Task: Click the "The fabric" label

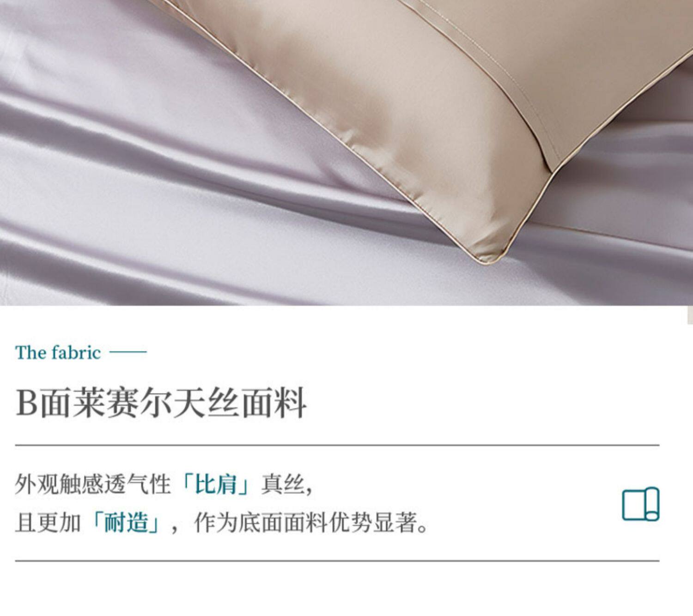Action: pyautogui.click(x=58, y=353)
